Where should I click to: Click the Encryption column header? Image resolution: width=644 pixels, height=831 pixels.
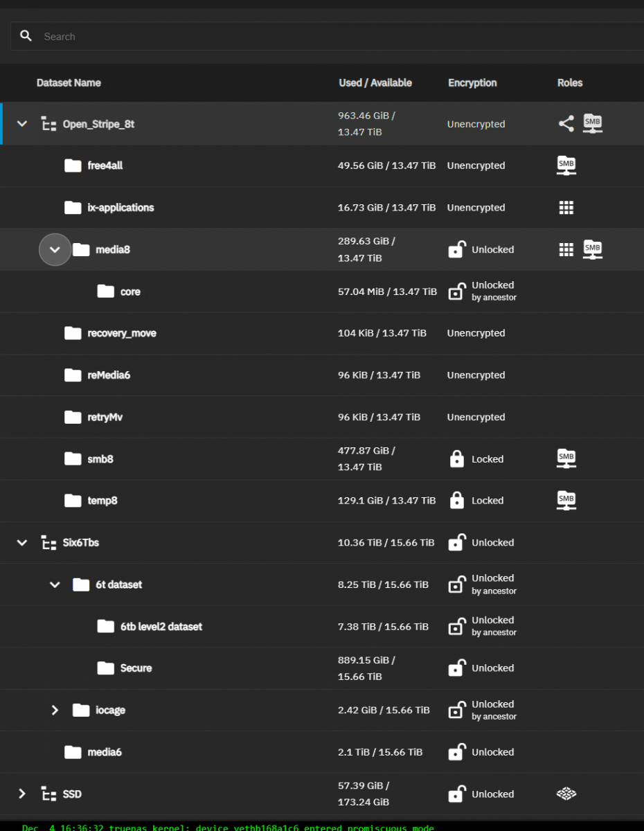pos(472,82)
